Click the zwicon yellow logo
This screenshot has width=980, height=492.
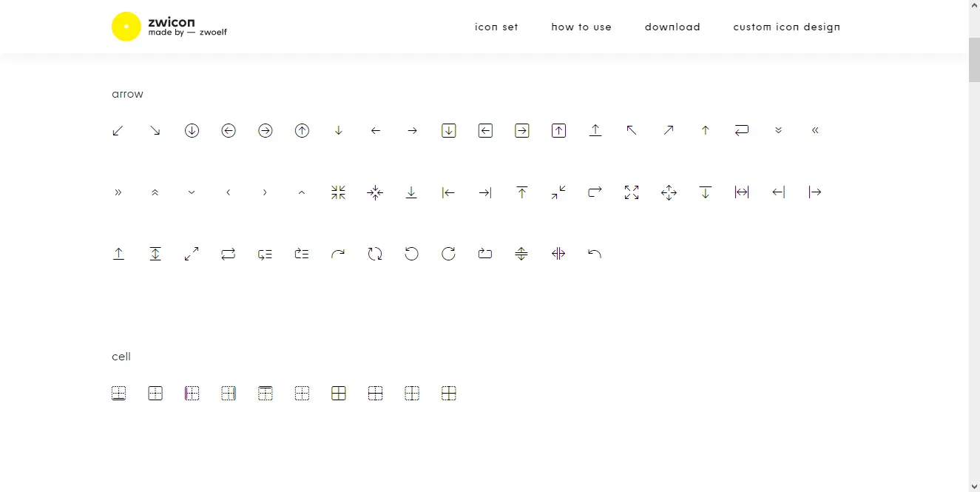coord(126,27)
